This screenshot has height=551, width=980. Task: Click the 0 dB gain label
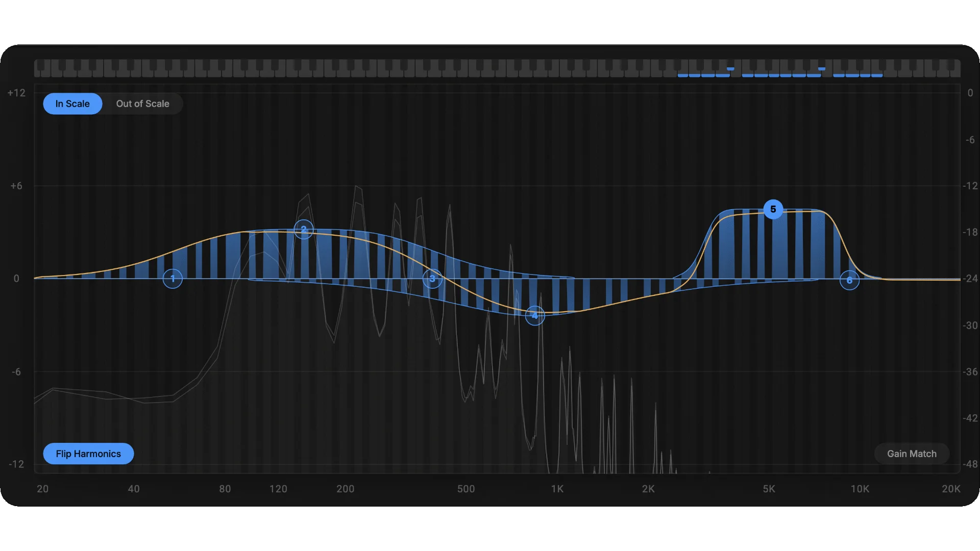click(x=16, y=279)
